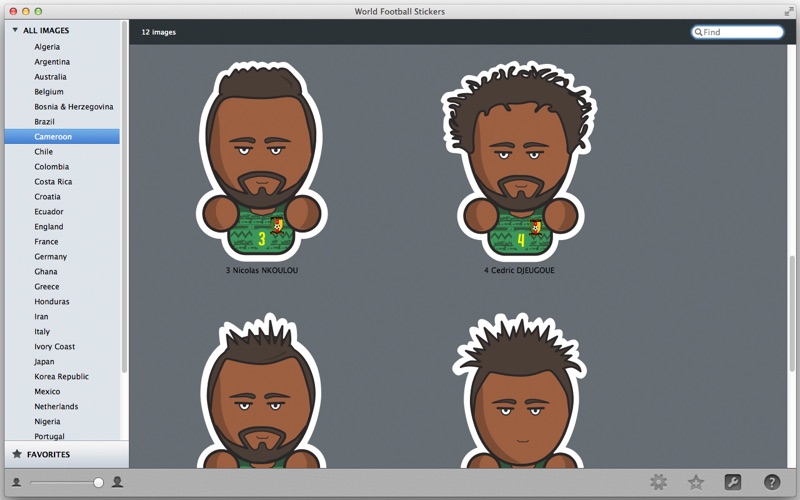
Task: Click the '3 Nicolas NKOULOU' caption
Action: (262, 270)
